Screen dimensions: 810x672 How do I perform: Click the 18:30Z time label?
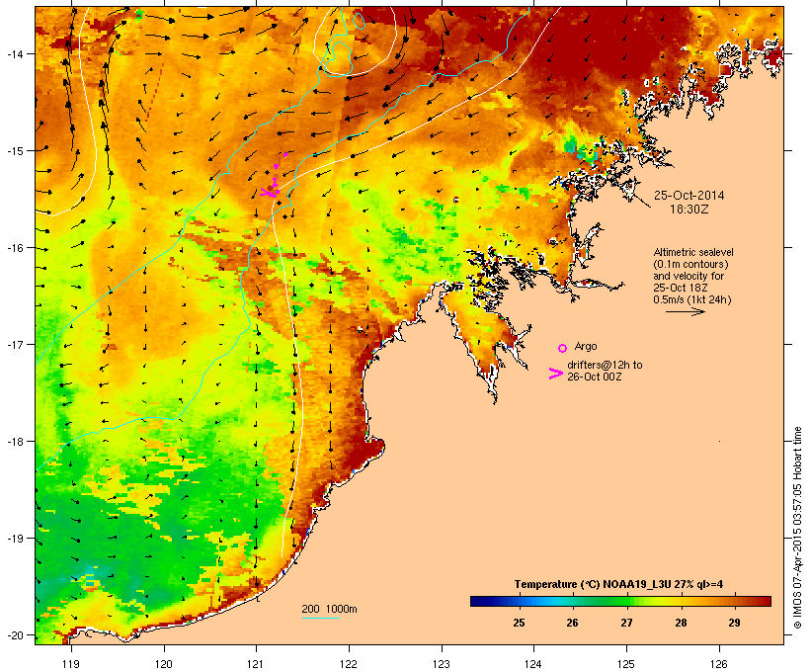pyautogui.click(x=689, y=210)
